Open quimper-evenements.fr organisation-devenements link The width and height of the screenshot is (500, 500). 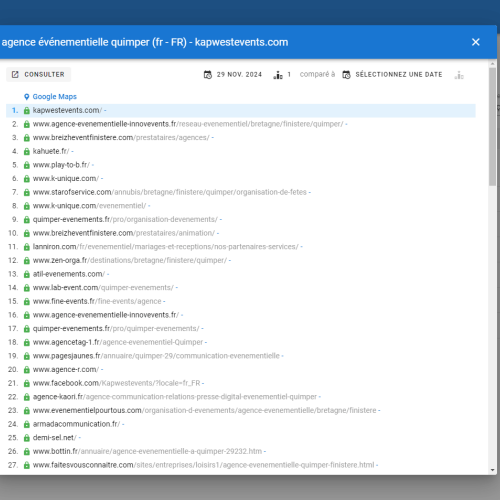tap(125, 220)
